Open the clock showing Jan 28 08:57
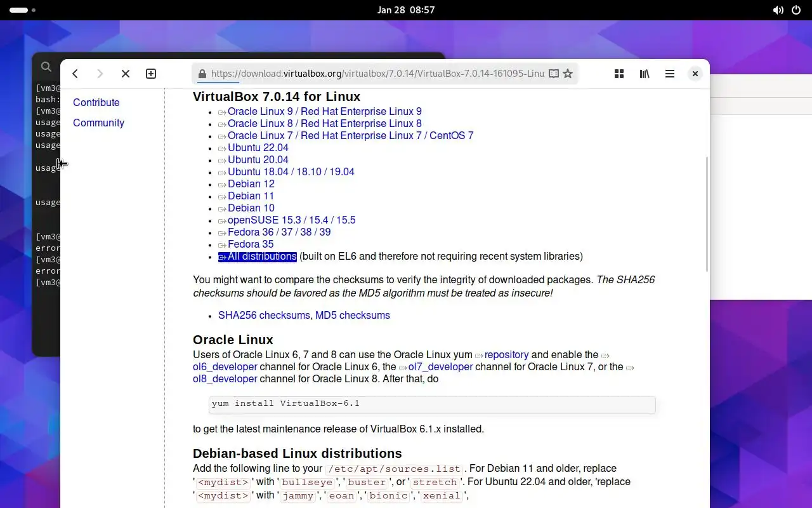The image size is (812, 508). click(406, 10)
